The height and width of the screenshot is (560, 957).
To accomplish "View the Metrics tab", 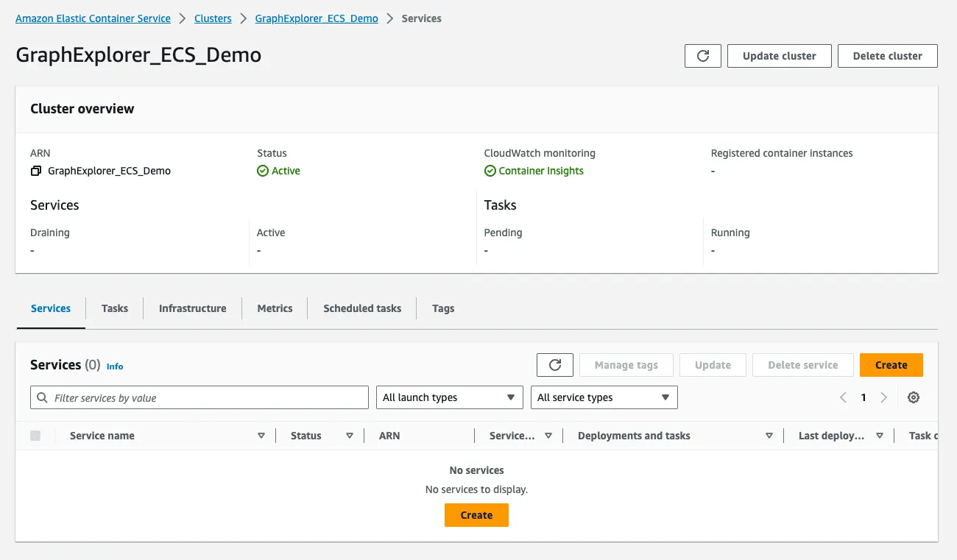I will click(275, 308).
